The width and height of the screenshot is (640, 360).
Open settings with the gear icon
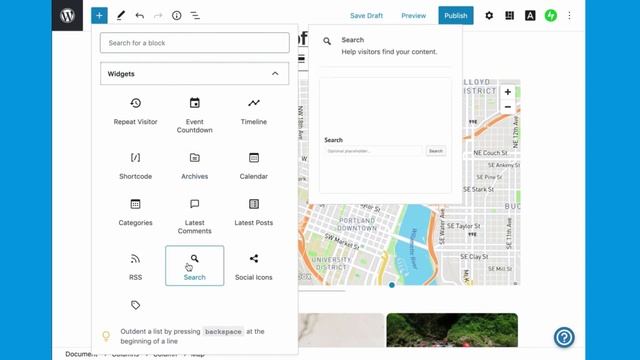tap(489, 16)
